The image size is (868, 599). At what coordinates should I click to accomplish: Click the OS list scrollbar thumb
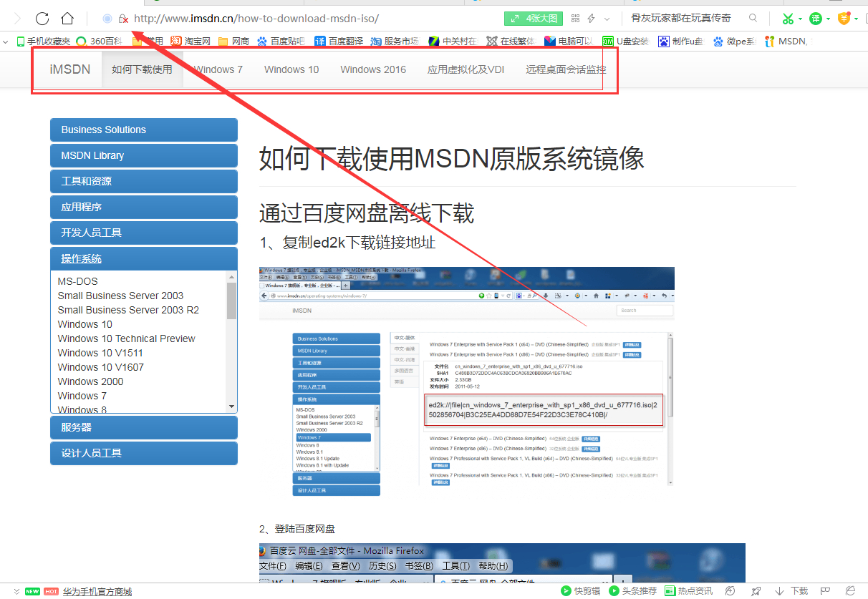(x=231, y=301)
